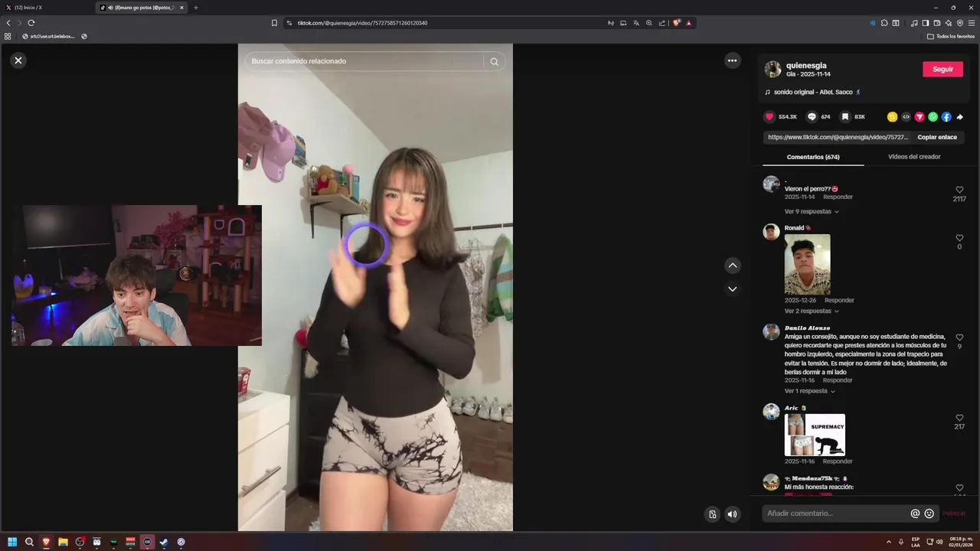Image resolution: width=980 pixels, height=551 pixels.
Task: Open Ronald's comment image
Action: click(807, 264)
